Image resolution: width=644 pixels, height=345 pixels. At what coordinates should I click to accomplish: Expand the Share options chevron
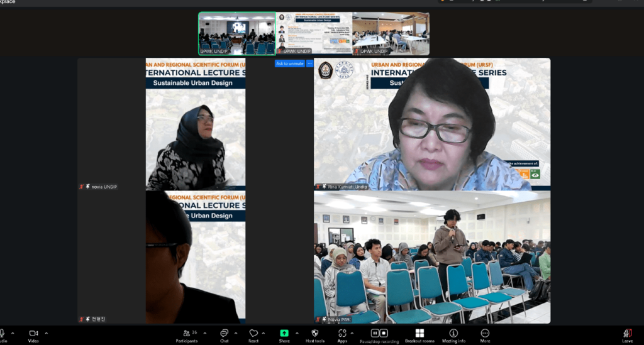pyautogui.click(x=297, y=333)
